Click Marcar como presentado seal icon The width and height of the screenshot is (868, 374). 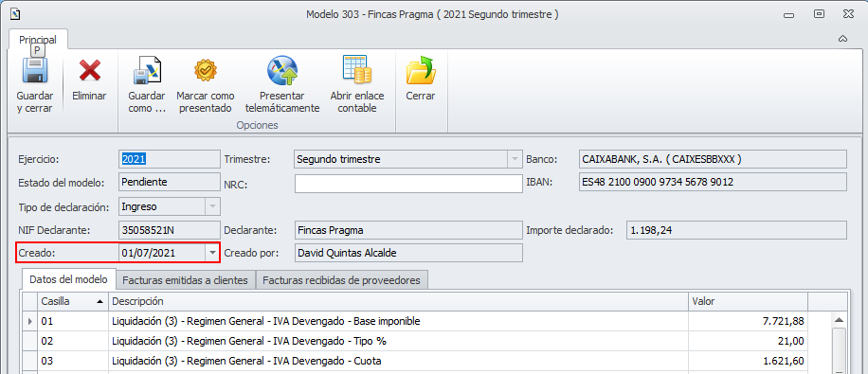click(x=206, y=70)
